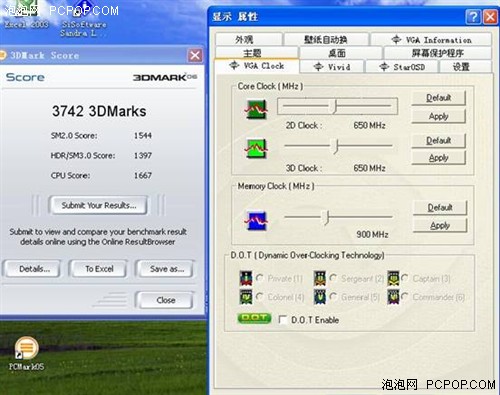
Task: Click the Commander (6) rank badge icon
Action: tap(393, 297)
